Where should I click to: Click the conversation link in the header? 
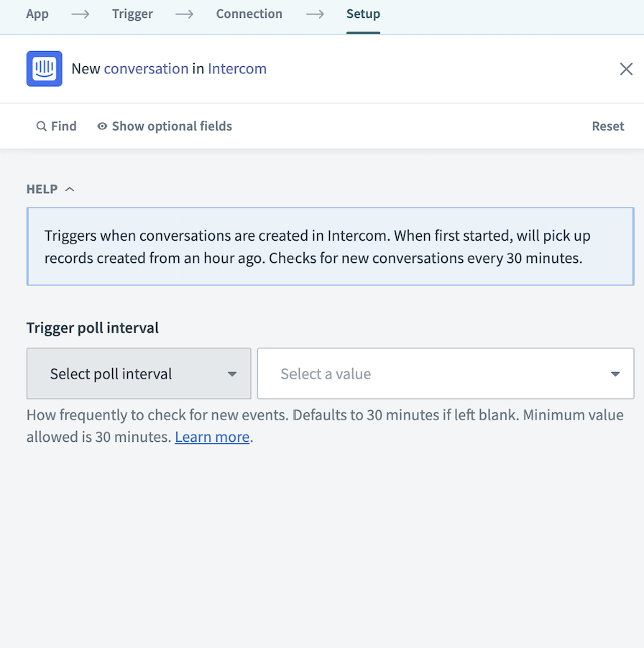tap(147, 68)
